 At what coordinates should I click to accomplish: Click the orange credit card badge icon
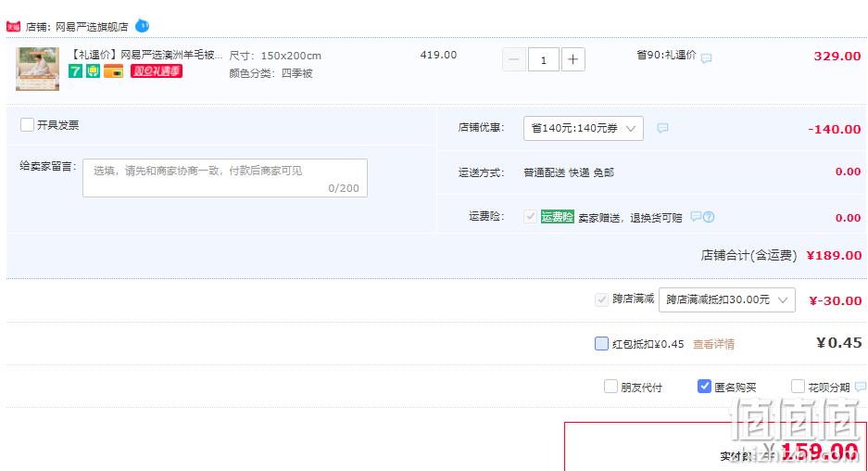point(114,70)
